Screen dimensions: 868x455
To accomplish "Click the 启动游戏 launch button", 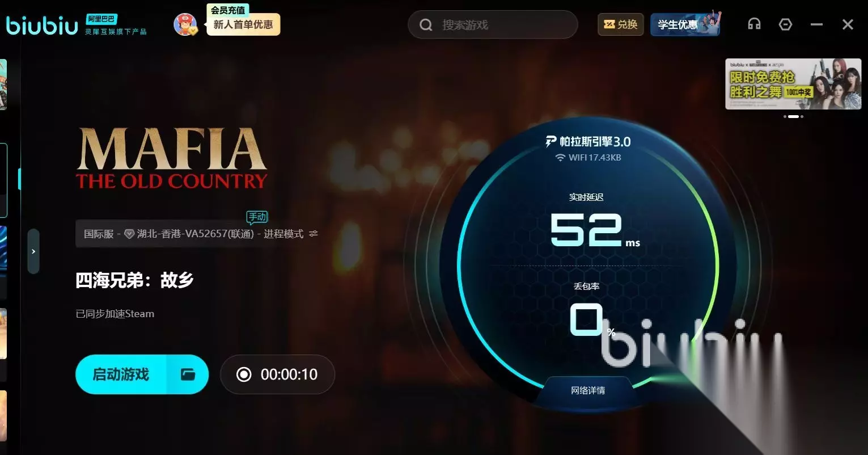I will (x=121, y=374).
